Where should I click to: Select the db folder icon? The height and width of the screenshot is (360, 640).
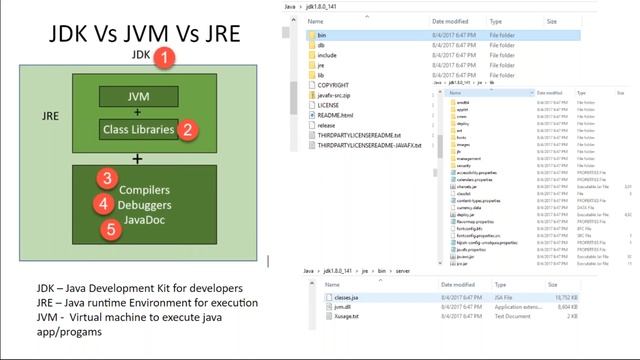coord(312,45)
